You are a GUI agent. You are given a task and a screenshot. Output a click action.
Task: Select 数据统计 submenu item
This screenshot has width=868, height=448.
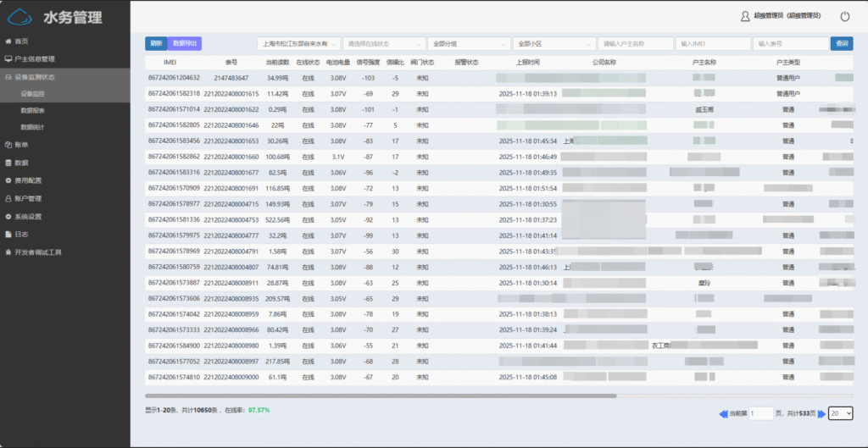[x=33, y=126]
